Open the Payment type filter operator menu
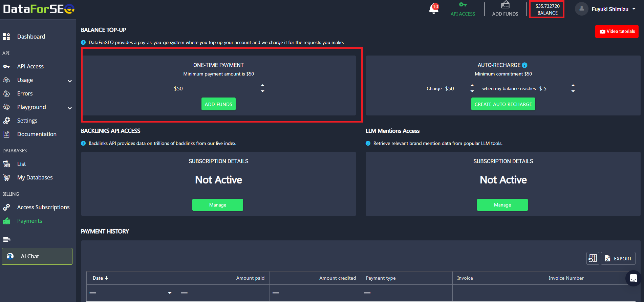Image resolution: width=644 pixels, height=302 pixels. point(367,293)
